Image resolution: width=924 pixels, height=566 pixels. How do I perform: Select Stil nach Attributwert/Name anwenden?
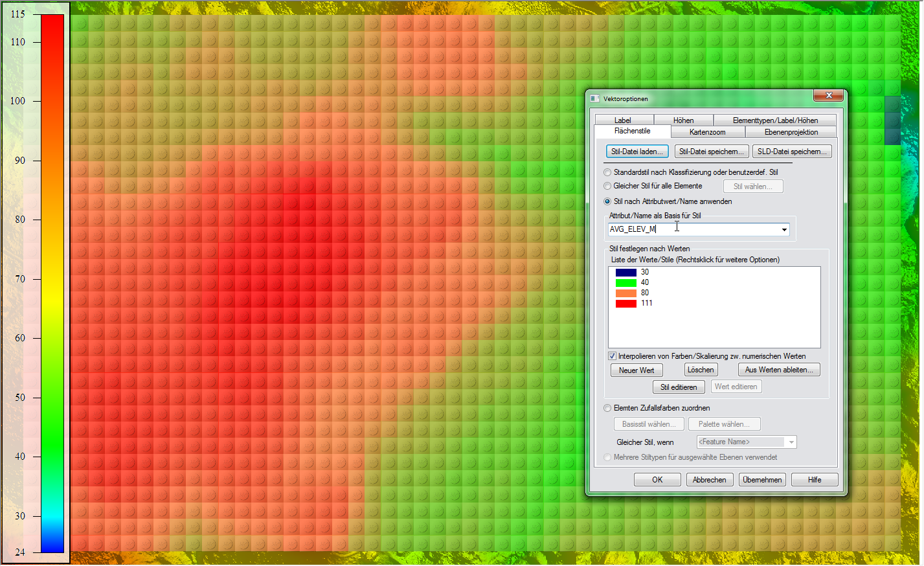click(x=607, y=201)
